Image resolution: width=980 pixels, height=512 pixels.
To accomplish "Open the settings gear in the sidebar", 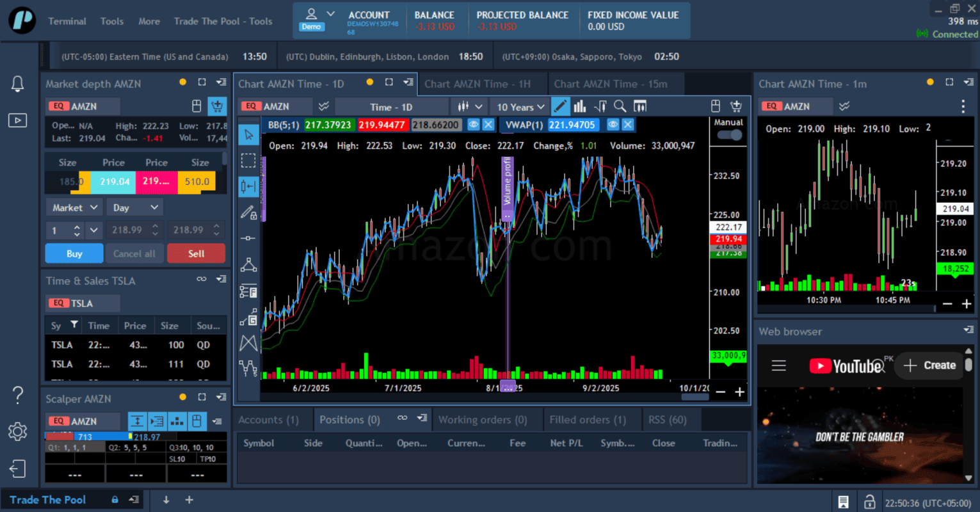I will coord(17,431).
